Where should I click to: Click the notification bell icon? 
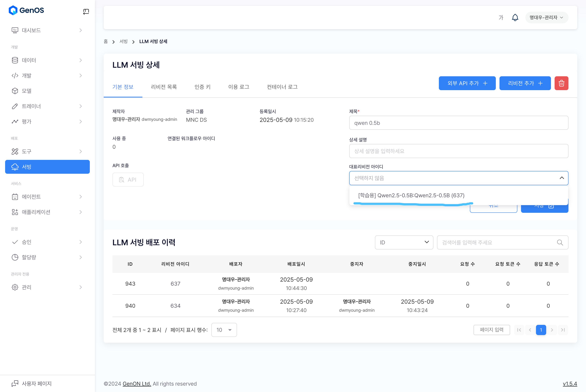pyautogui.click(x=515, y=18)
